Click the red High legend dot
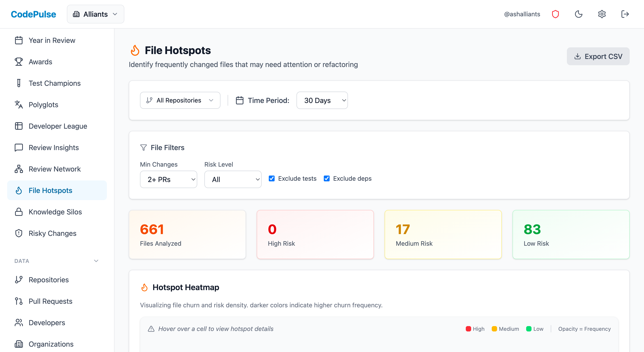 [x=468, y=329]
